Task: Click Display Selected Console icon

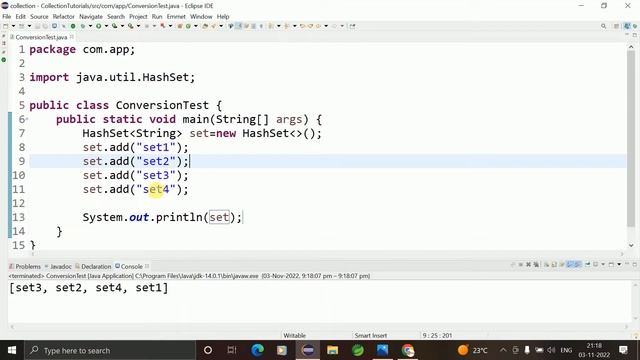Action: (596, 264)
